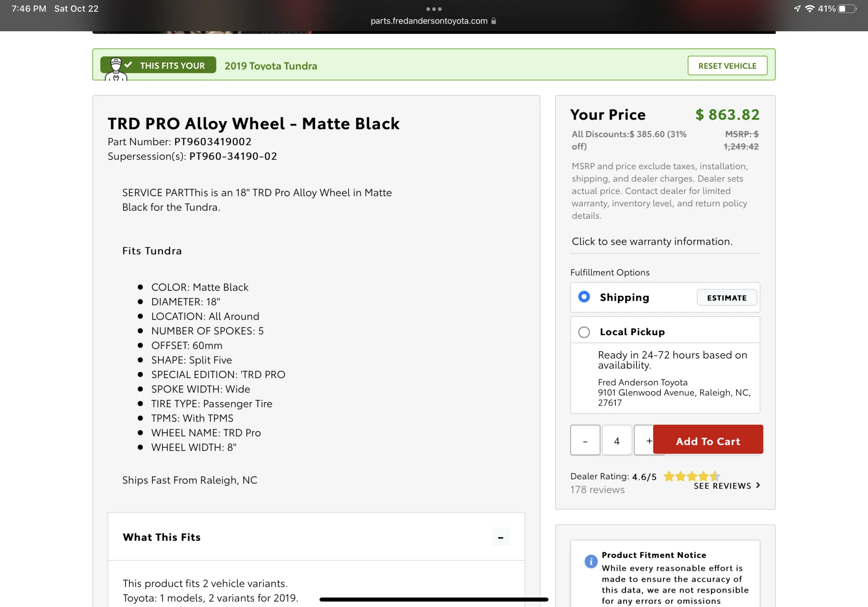This screenshot has width=868, height=607.
Task: Click the blue Product Fitment Notice info icon
Action: [x=590, y=561]
